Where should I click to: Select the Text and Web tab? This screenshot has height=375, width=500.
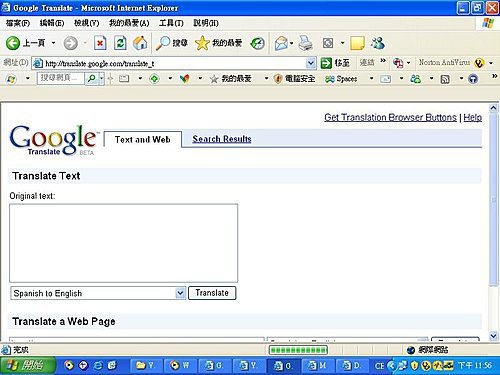pyautogui.click(x=143, y=139)
